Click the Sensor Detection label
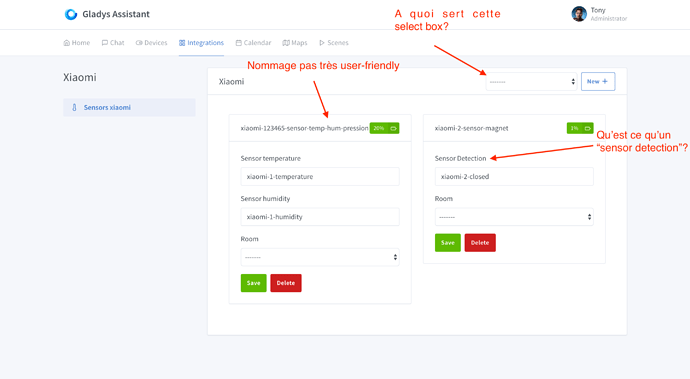The width and height of the screenshot is (690, 379). tap(460, 158)
